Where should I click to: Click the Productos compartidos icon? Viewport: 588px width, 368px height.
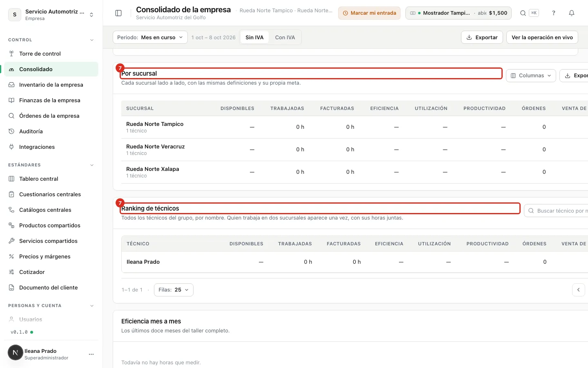click(x=11, y=225)
